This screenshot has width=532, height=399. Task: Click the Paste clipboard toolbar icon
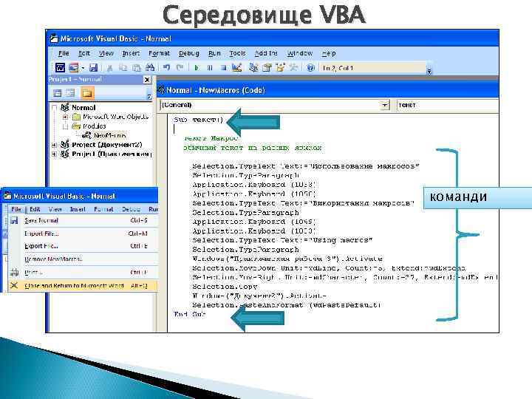pos(137,68)
